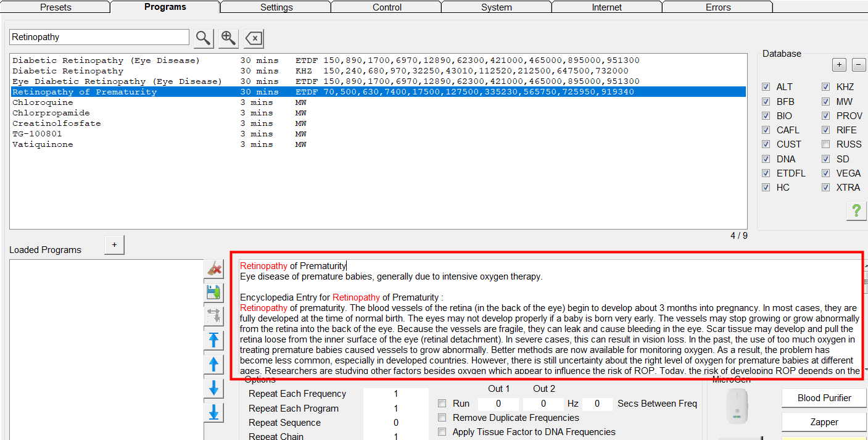This screenshot has height=440, width=868.
Task: Click the floppy disk save icon
Action: point(214,293)
